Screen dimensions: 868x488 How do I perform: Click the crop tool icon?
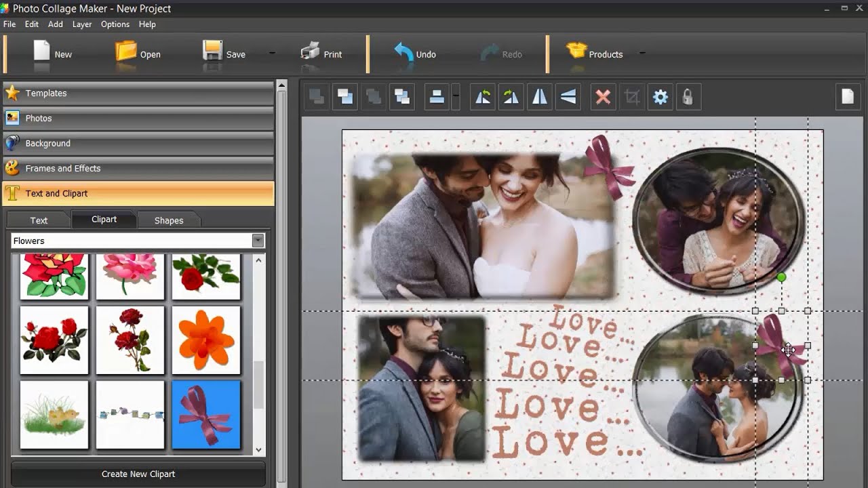[x=632, y=97]
